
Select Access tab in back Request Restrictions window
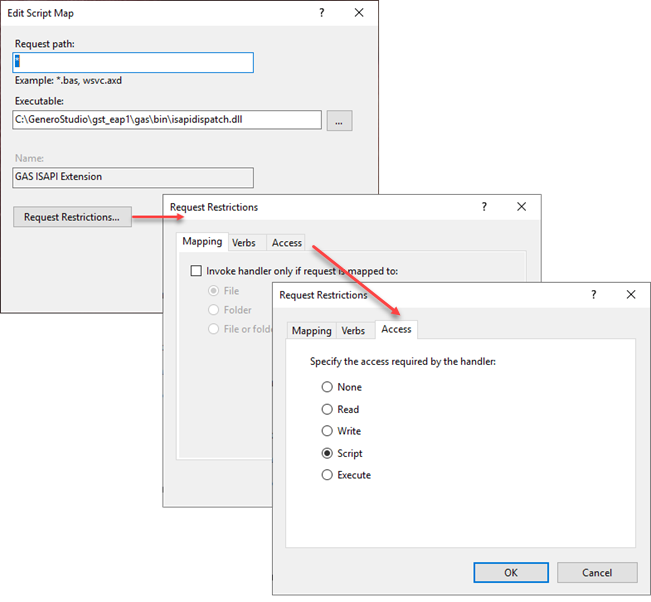click(x=286, y=243)
